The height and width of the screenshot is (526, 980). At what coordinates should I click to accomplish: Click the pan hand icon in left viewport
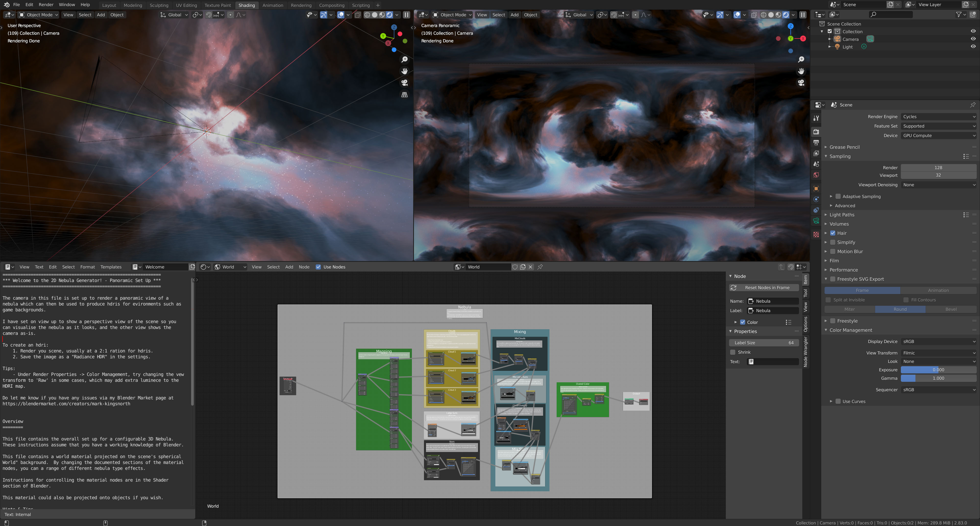tap(405, 71)
